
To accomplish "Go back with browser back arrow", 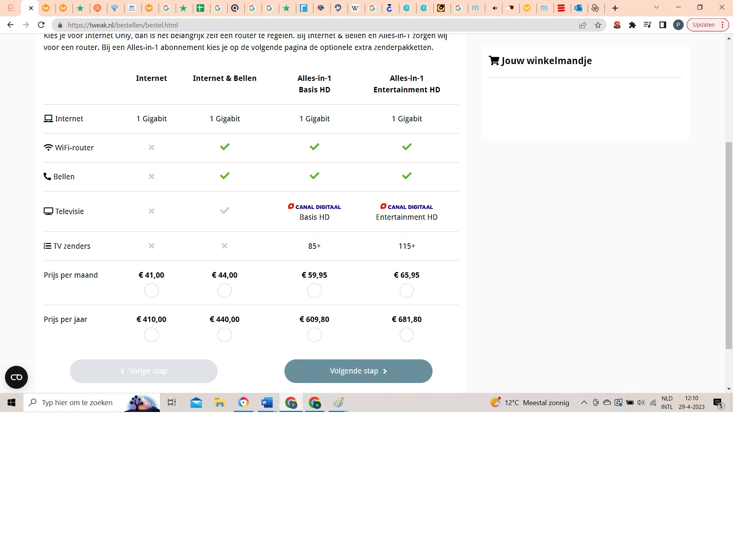I will pos(10,25).
